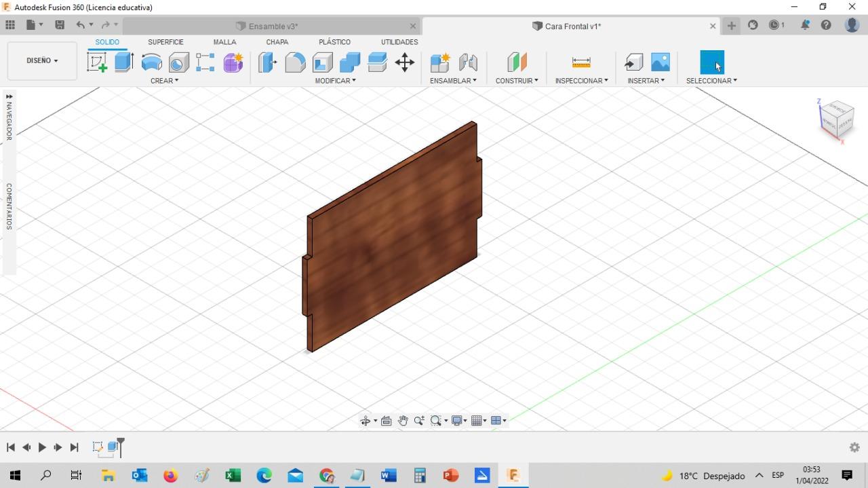Expand the CONSTRUIR dropdown
Screen dimensions: 868x488
coord(516,81)
